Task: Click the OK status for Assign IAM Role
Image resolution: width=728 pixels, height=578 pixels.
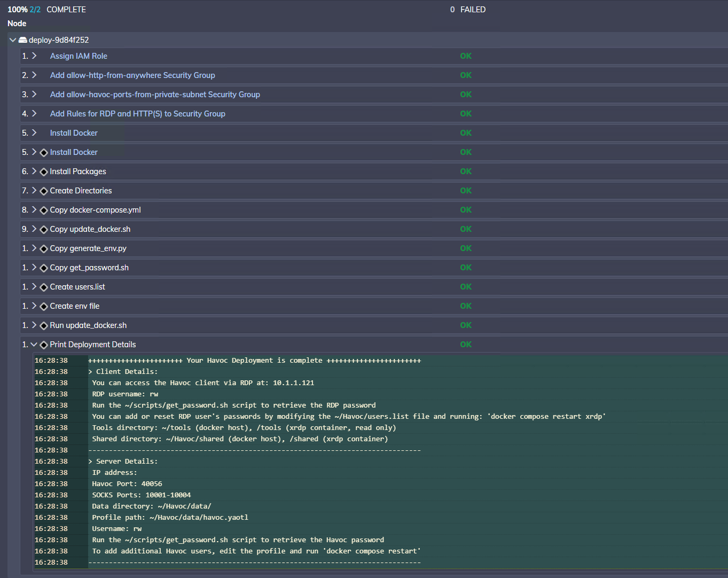Action: coord(466,56)
